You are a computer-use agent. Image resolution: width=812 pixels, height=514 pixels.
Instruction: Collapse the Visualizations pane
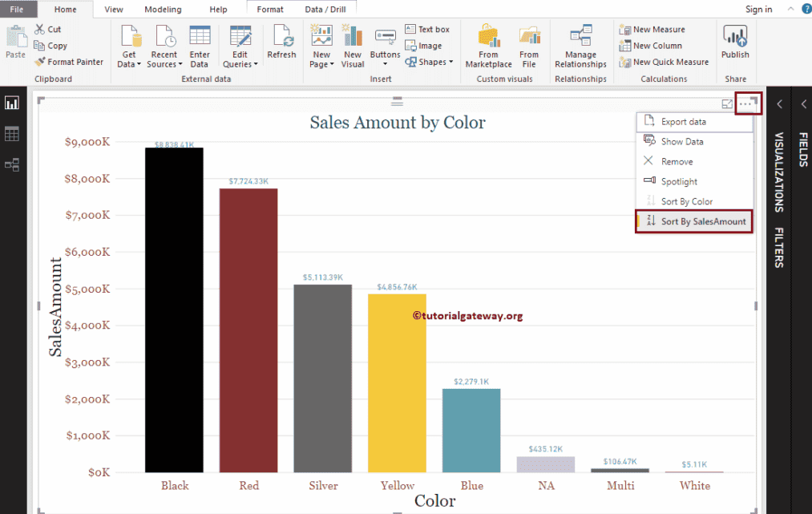click(x=778, y=103)
